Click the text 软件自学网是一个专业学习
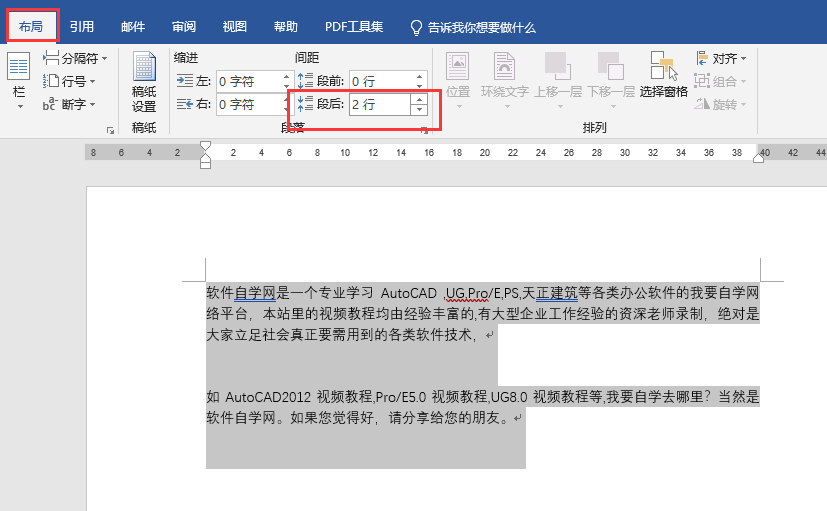This screenshot has height=511, width=827. pos(290,293)
